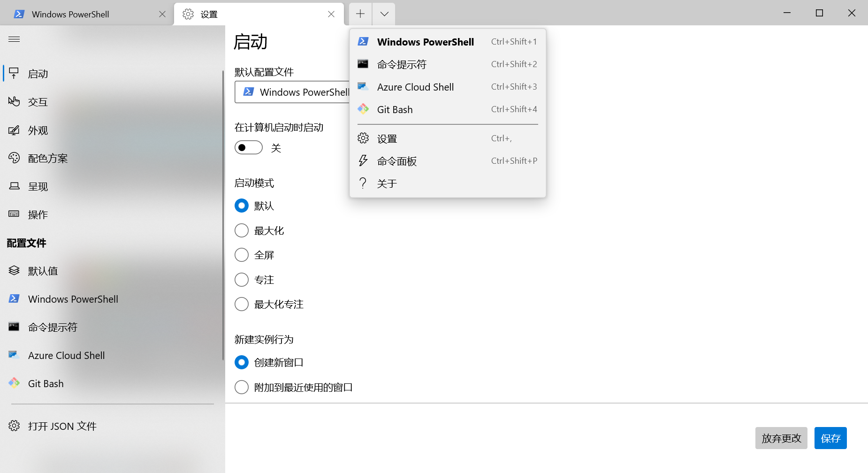Open the 配色方案 palette icon
This screenshot has height=473, width=868.
(x=14, y=158)
